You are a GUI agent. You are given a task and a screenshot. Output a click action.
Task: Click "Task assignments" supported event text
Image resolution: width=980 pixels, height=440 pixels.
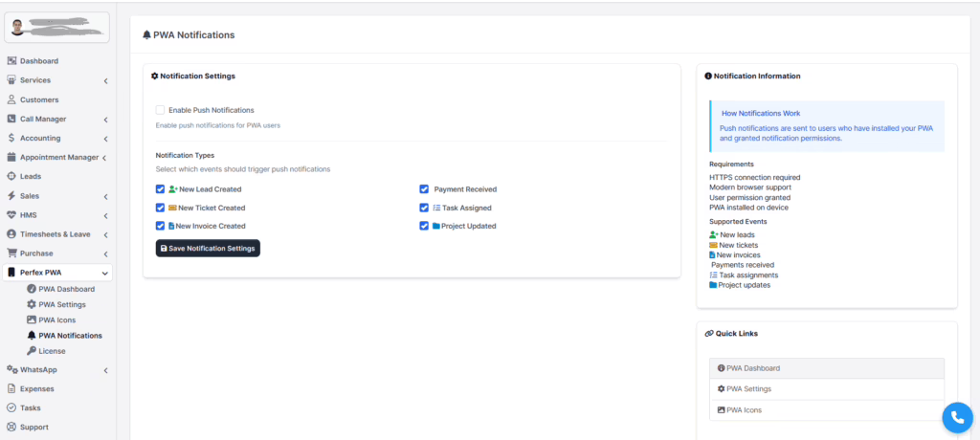748,275
